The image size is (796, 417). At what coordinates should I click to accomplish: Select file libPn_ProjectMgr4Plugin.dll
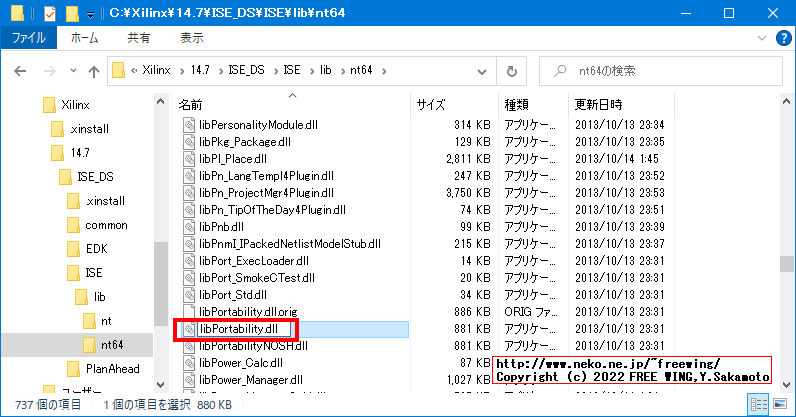(x=266, y=193)
